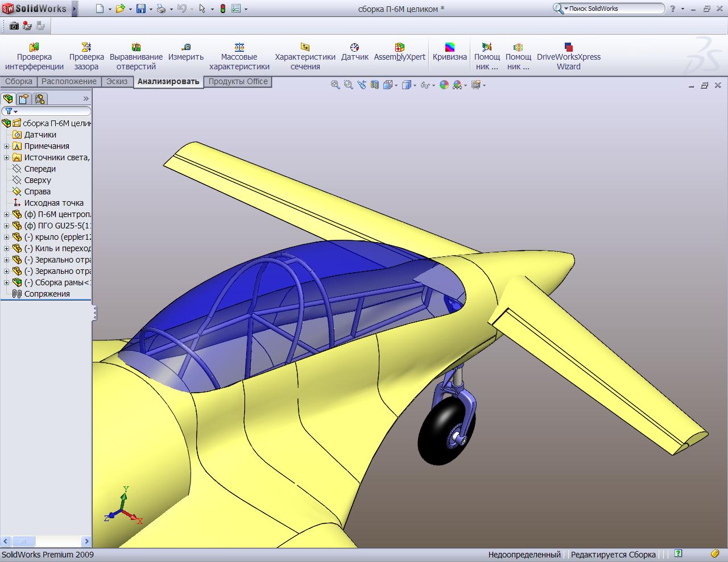Open the feature tree filter dropdown
This screenshot has width=728, height=562.
coord(10,111)
